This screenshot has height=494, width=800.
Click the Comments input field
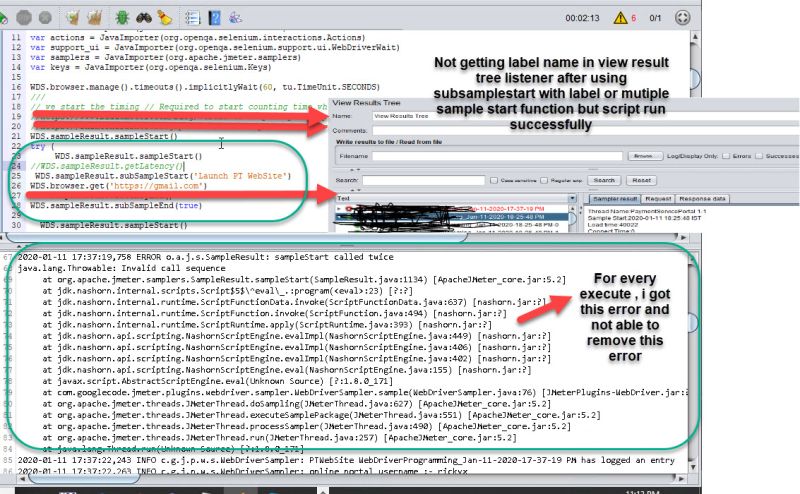[586, 131]
